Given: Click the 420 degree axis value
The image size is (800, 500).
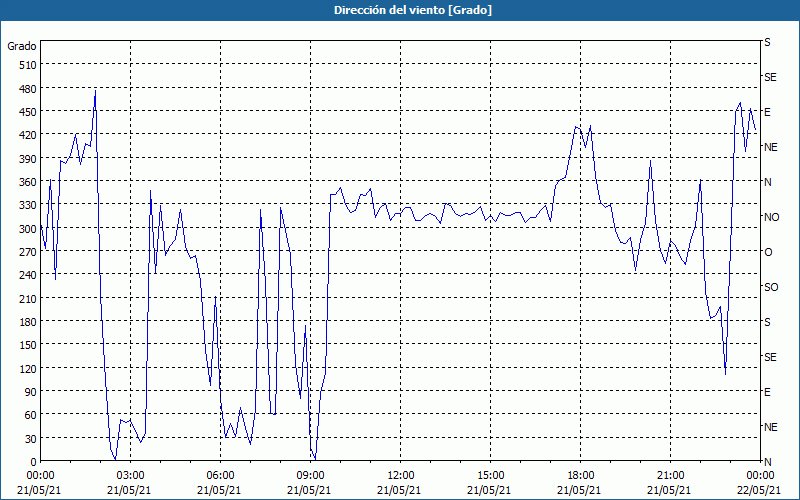Looking at the screenshot, I should click(28, 135).
